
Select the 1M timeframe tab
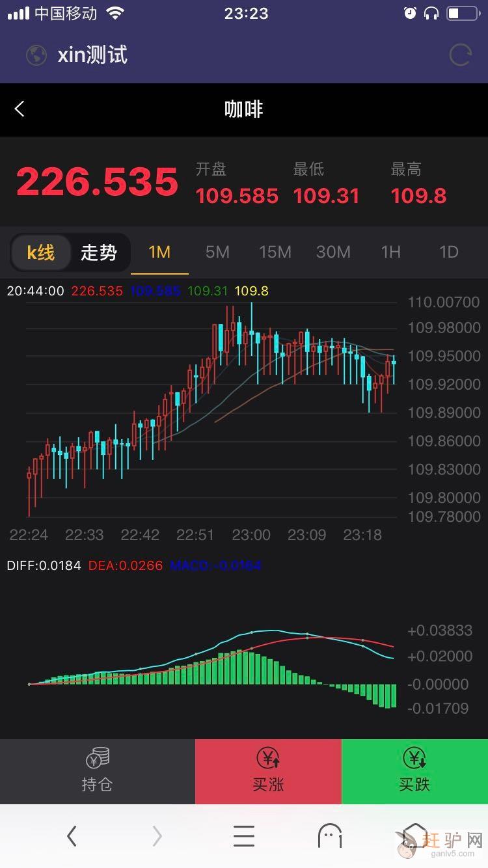coord(159,252)
